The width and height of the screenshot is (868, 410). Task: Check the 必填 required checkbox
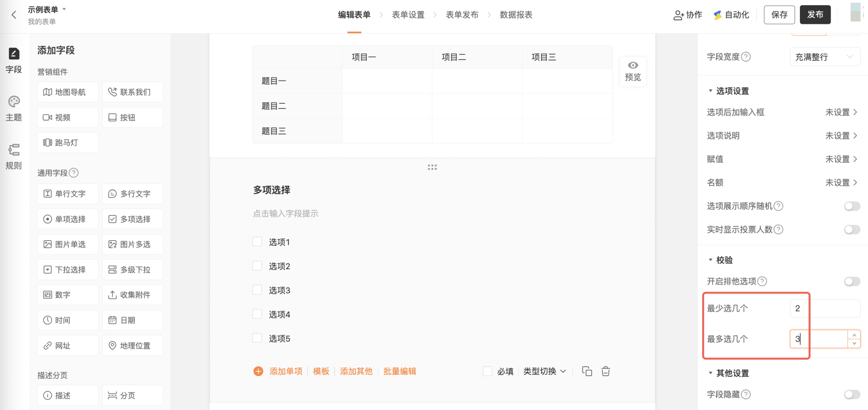[x=488, y=371]
